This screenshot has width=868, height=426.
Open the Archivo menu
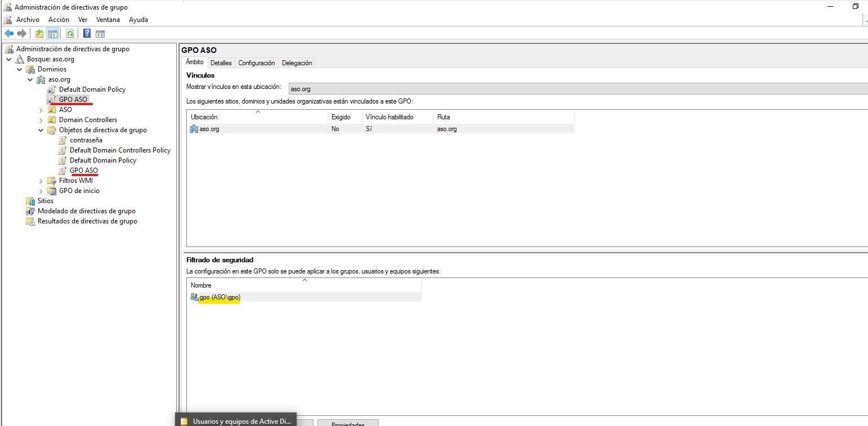(x=28, y=19)
